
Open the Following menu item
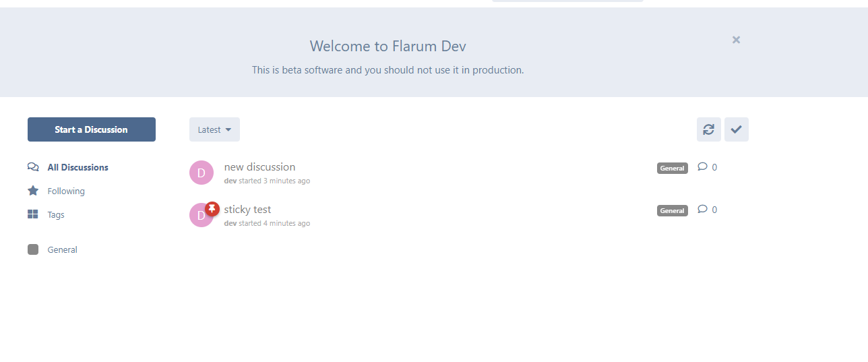click(57, 191)
